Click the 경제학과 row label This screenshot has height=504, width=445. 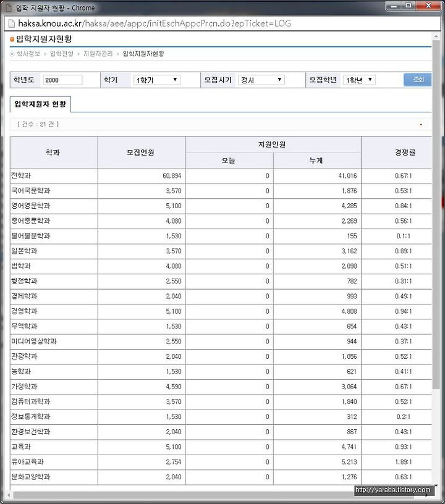[x=25, y=296]
